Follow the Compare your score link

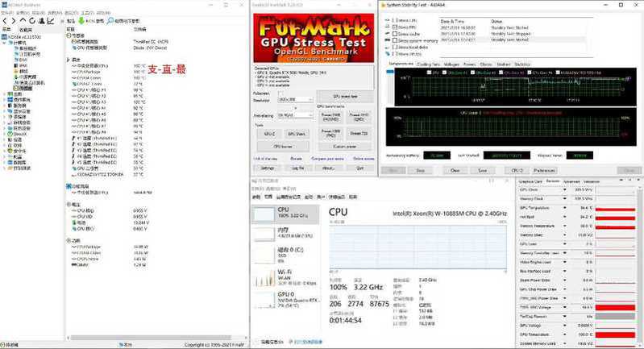tap(327, 159)
